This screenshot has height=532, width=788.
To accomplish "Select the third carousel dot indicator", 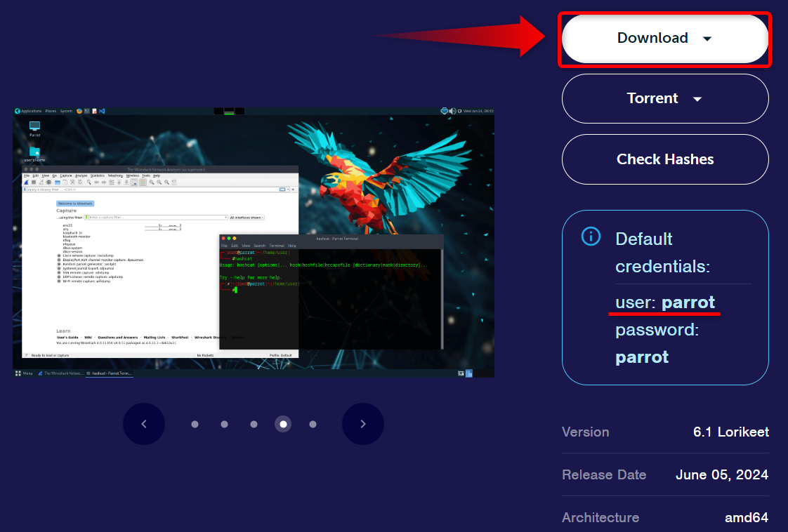I will click(x=254, y=425).
